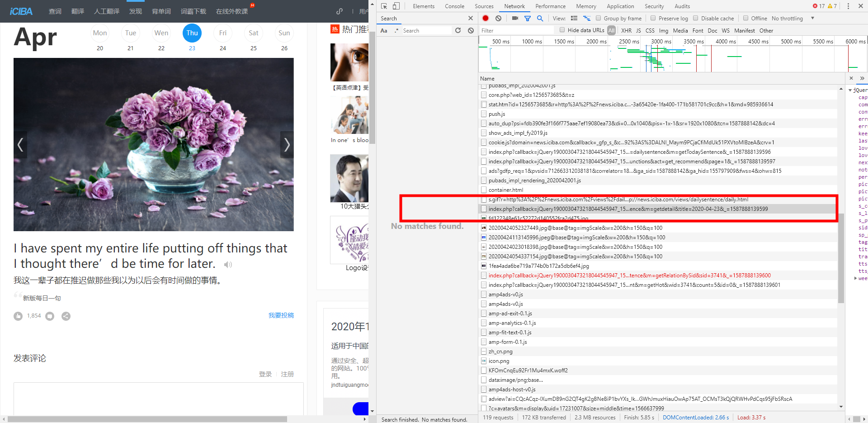This screenshot has height=423, width=868.
Task: Click the share icon below the sentence
Action: click(66, 316)
